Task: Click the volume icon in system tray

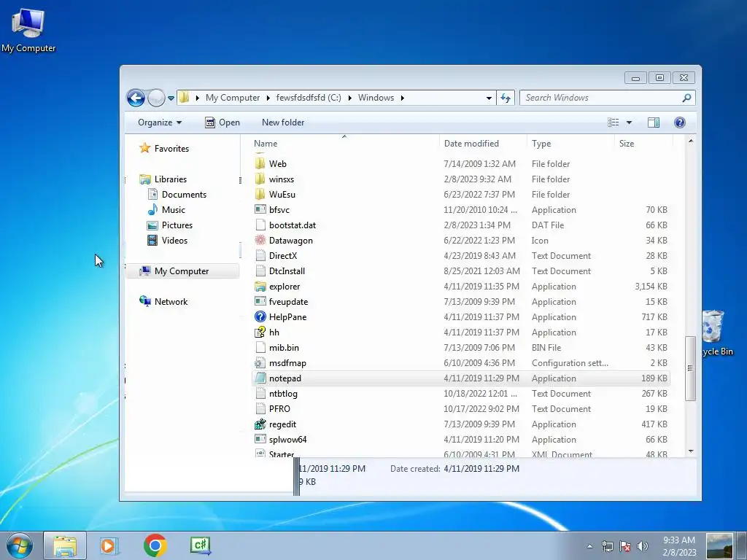Action: pyautogui.click(x=643, y=546)
